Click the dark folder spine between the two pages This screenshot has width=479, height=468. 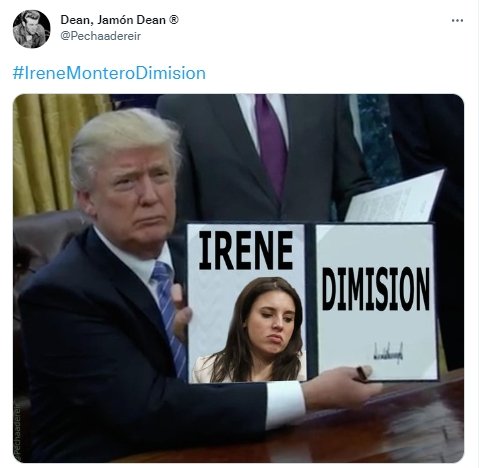[311, 300]
